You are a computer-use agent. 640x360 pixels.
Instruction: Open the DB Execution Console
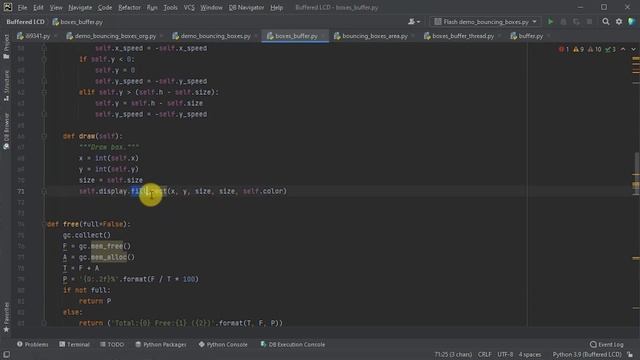[x=293, y=344]
